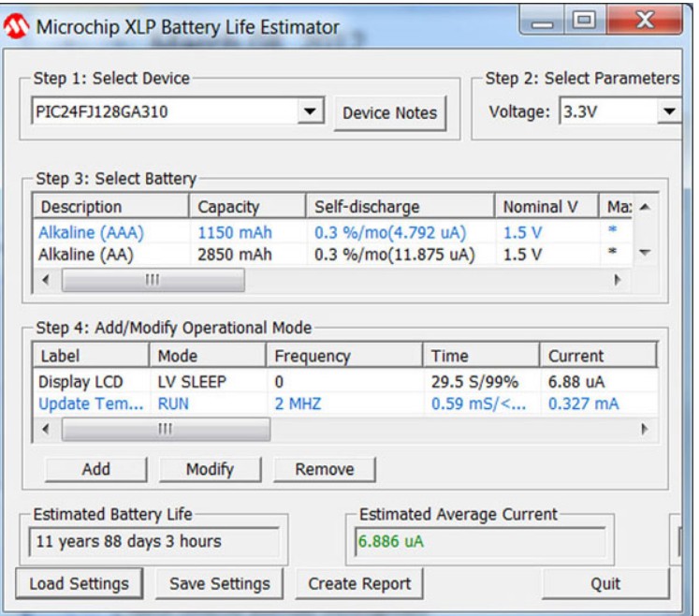The image size is (699, 616).
Task: Click battery list horizontal scroll left arrow
Action: [46, 280]
